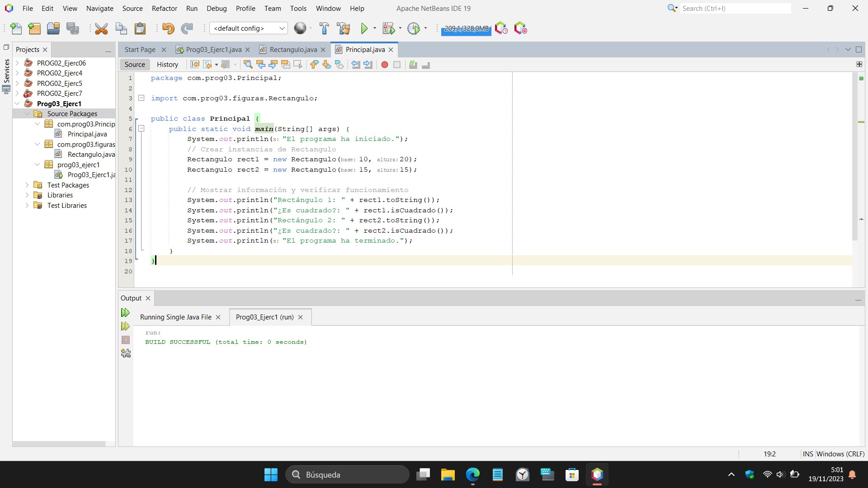The image size is (868, 488).
Task: Click the Clean and Build broom icon
Action: pos(344,28)
